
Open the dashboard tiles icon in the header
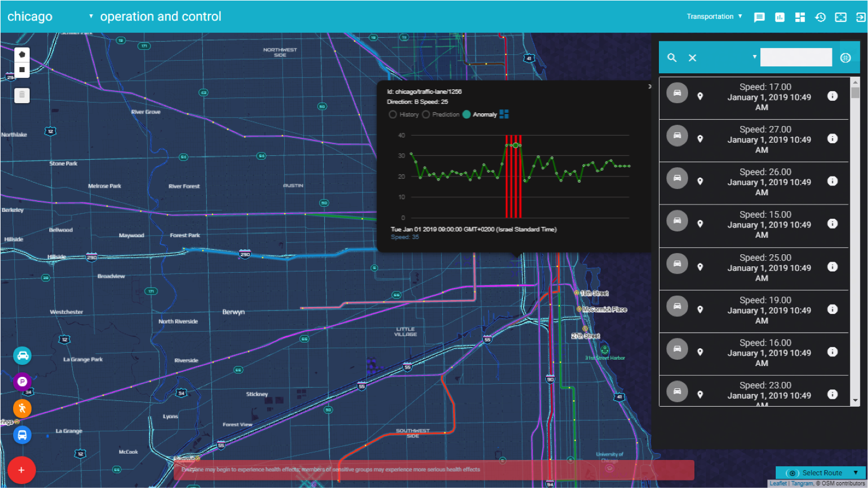point(800,17)
